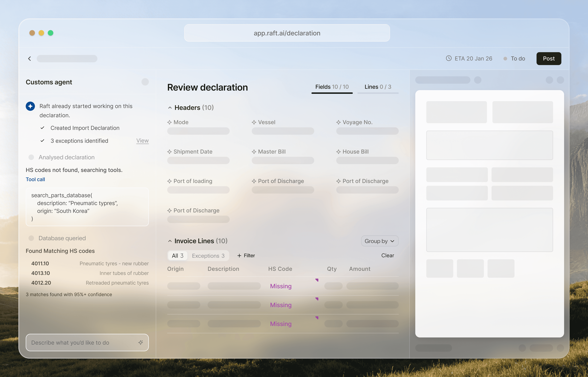Click sparkle icon next to Vessel
The width and height of the screenshot is (588, 377).
254,122
